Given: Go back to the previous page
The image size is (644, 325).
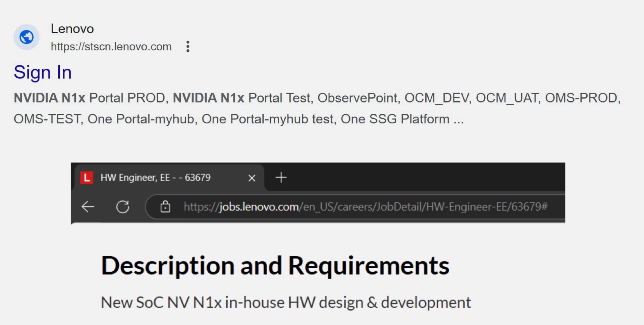Looking at the screenshot, I should [88, 207].
